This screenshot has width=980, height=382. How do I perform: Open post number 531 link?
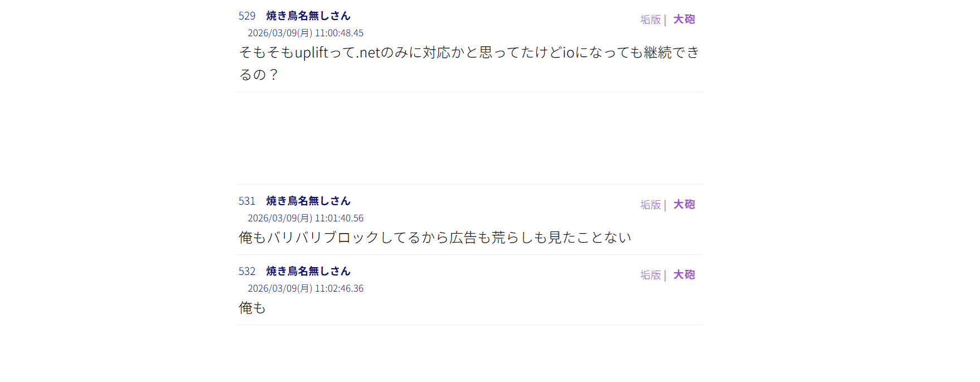coord(247,201)
